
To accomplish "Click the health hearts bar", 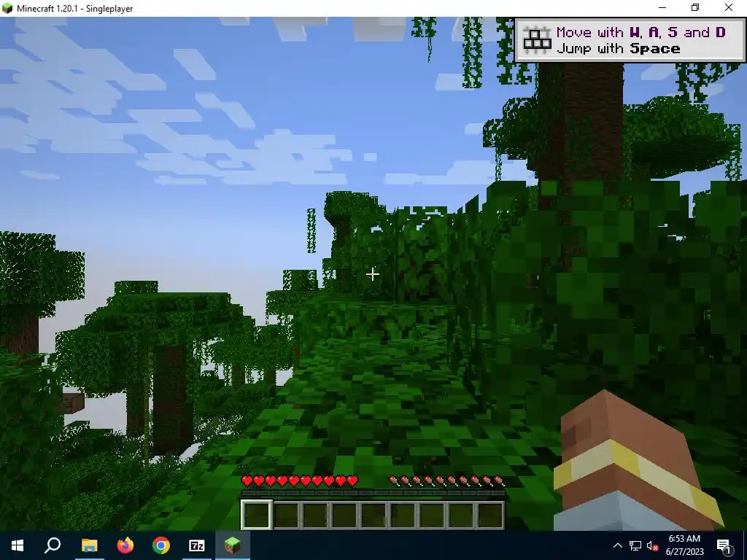I will coord(300,481).
